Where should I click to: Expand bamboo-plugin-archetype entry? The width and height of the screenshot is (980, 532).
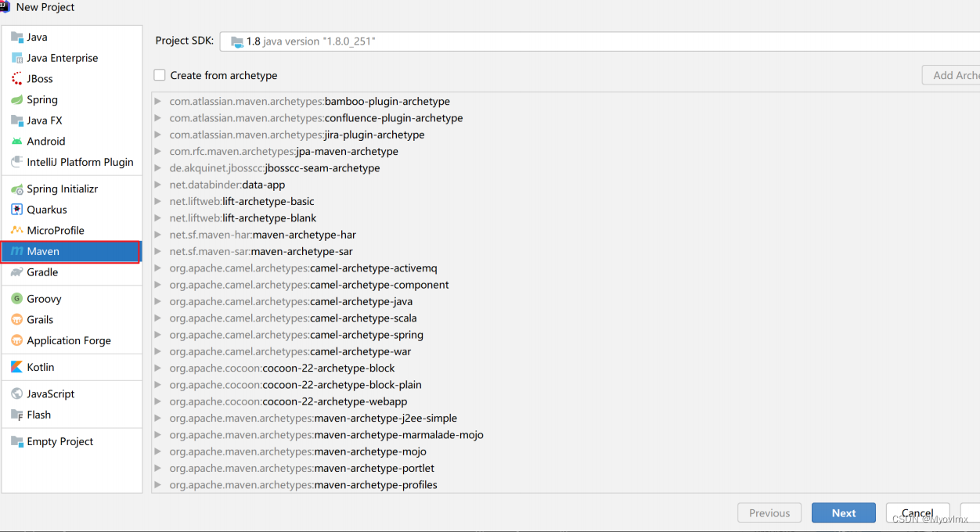click(x=158, y=102)
